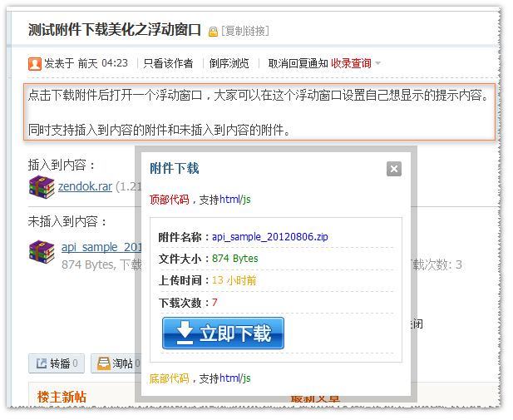Open the 复制链接 copy link
Image resolution: width=513 pixels, height=420 pixels.
click(245, 31)
